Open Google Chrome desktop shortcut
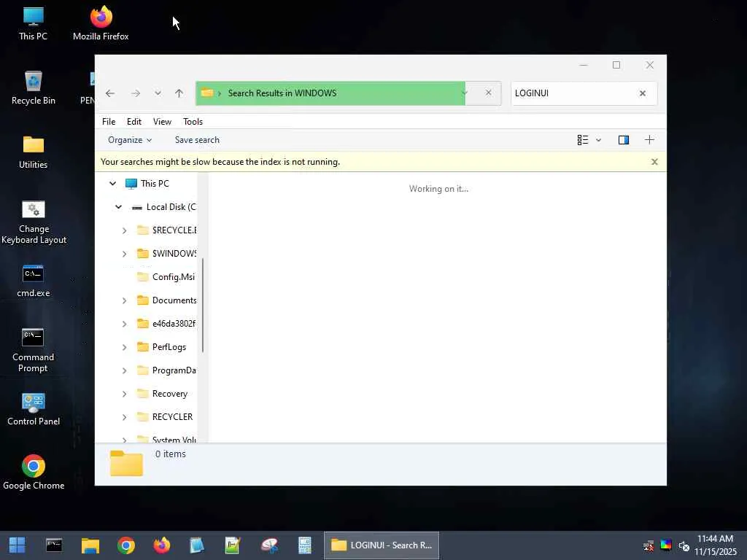This screenshot has height=560, width=747. pyautogui.click(x=34, y=472)
